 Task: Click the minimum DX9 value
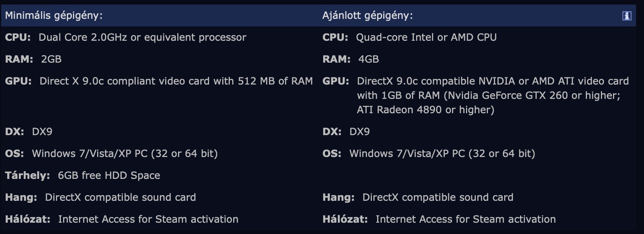click(42, 132)
